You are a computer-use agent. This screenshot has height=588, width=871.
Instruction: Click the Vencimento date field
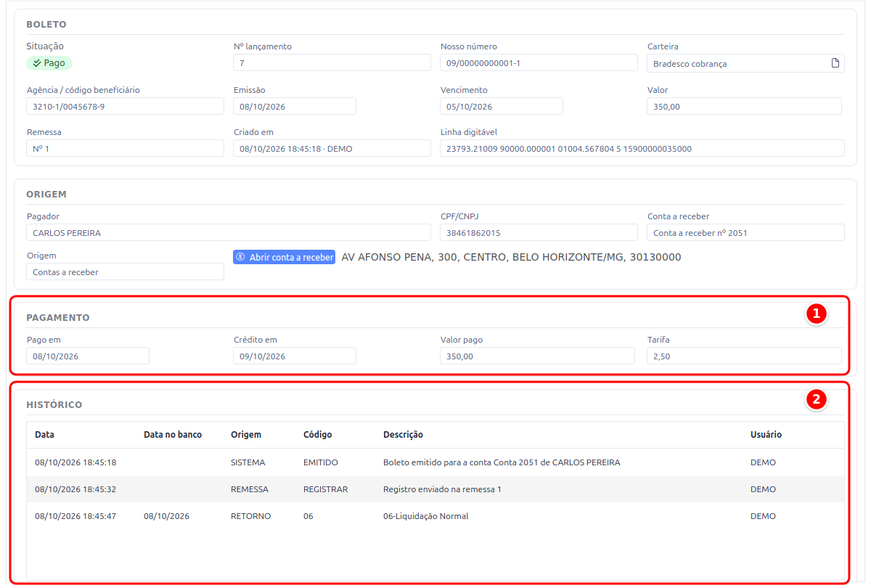(502, 106)
